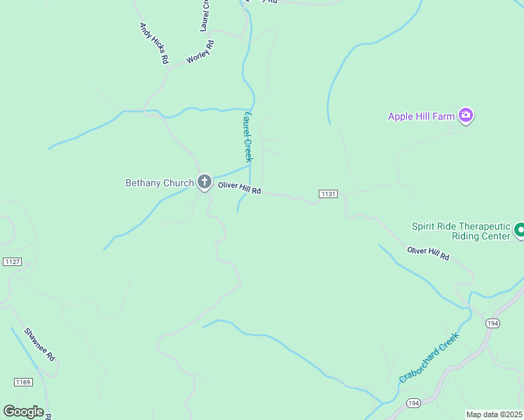Select the highway 194 shield near Craborchard Creek

(x=492, y=323)
